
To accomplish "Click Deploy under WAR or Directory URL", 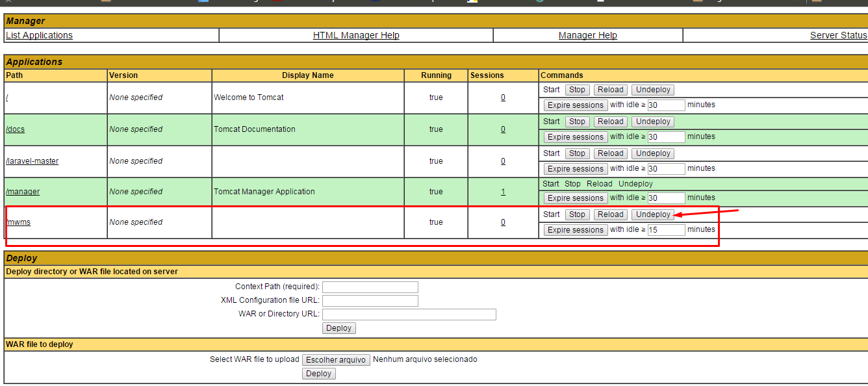I will (x=339, y=328).
